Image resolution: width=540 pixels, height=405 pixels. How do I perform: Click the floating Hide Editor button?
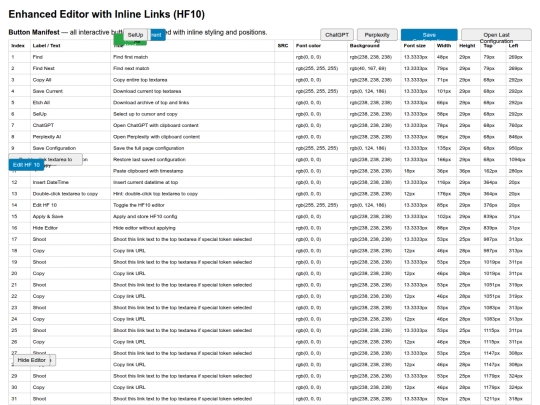pos(32,360)
